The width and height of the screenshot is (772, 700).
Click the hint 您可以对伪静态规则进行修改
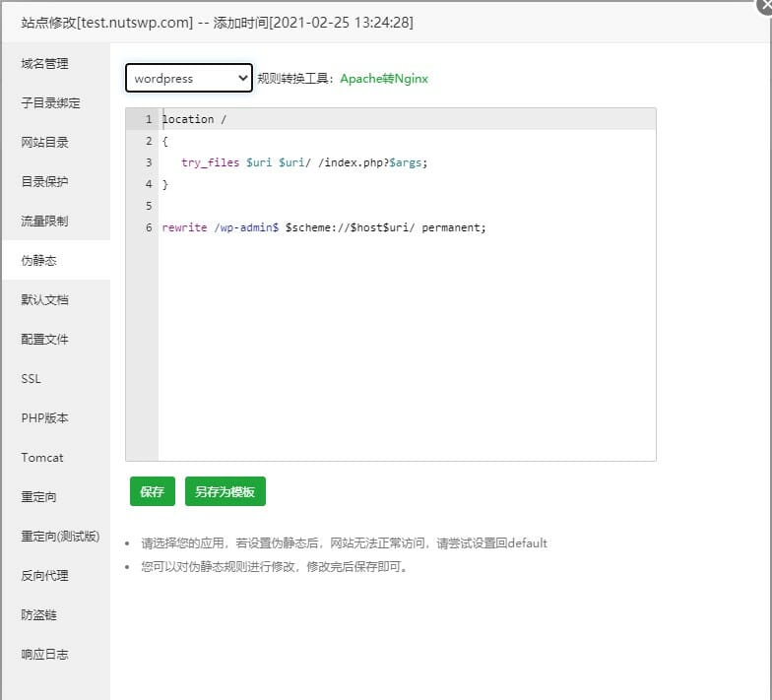click(274, 567)
